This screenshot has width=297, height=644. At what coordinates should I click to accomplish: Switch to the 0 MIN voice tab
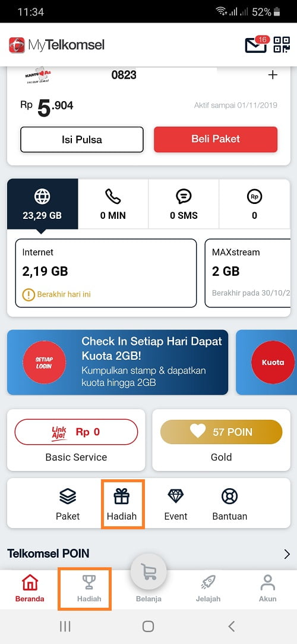click(113, 204)
